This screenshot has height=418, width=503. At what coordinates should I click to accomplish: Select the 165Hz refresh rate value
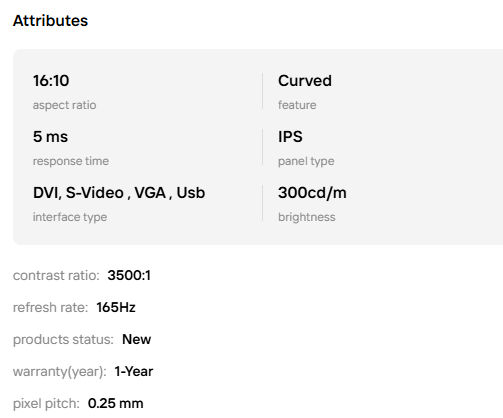(x=116, y=307)
